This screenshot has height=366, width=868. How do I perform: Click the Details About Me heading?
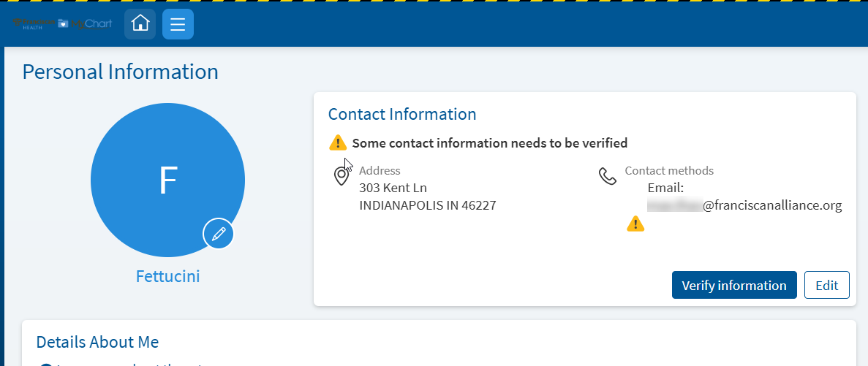[97, 342]
